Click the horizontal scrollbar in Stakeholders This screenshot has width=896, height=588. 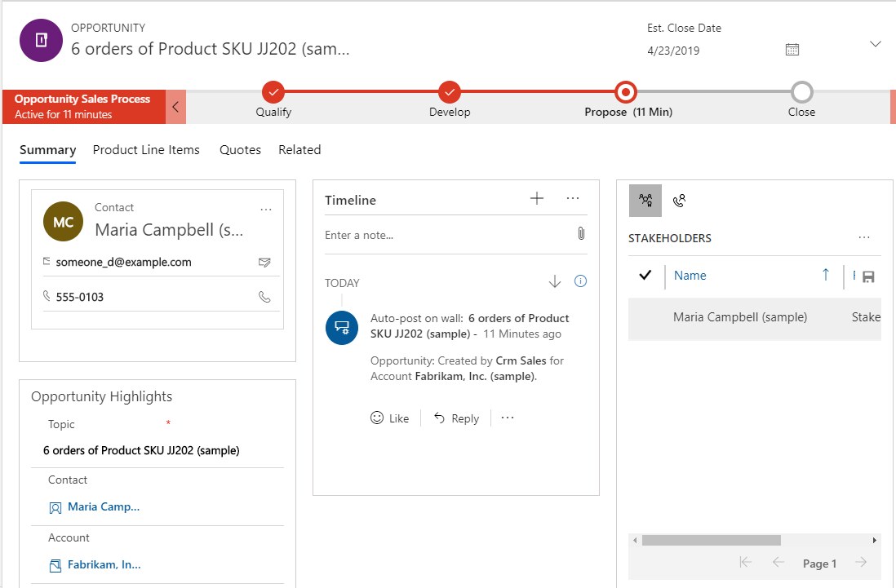point(712,540)
